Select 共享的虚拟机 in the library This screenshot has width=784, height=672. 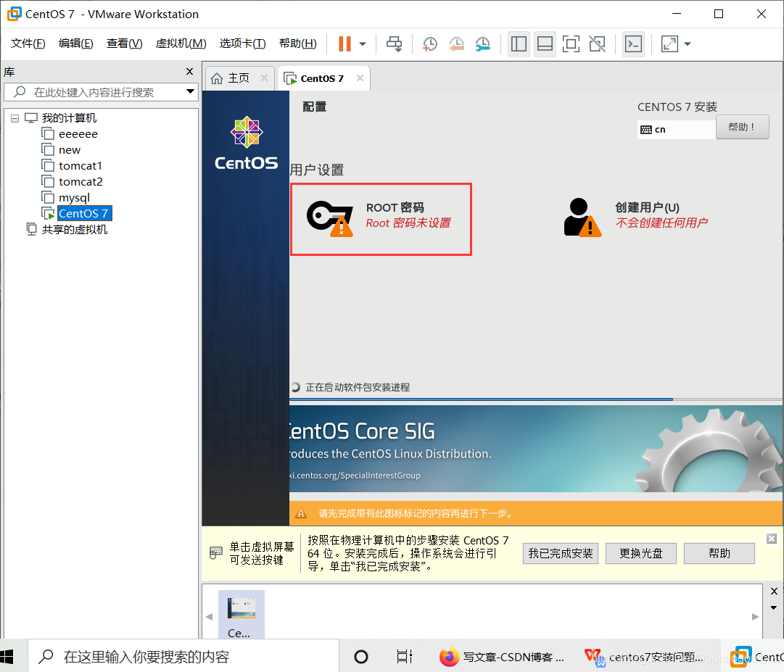point(75,229)
